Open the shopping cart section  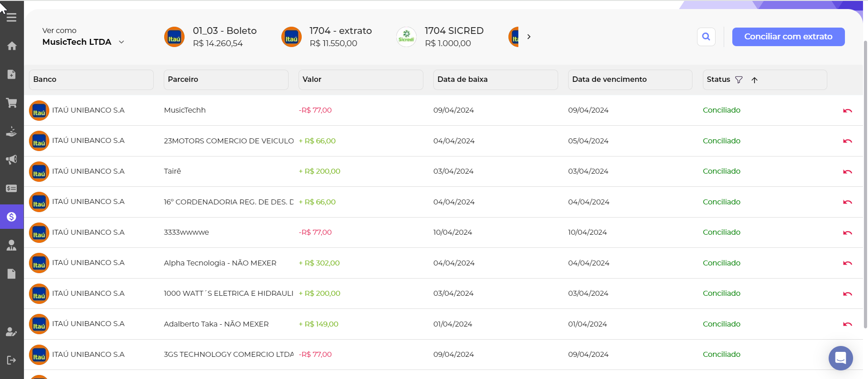[x=12, y=103]
